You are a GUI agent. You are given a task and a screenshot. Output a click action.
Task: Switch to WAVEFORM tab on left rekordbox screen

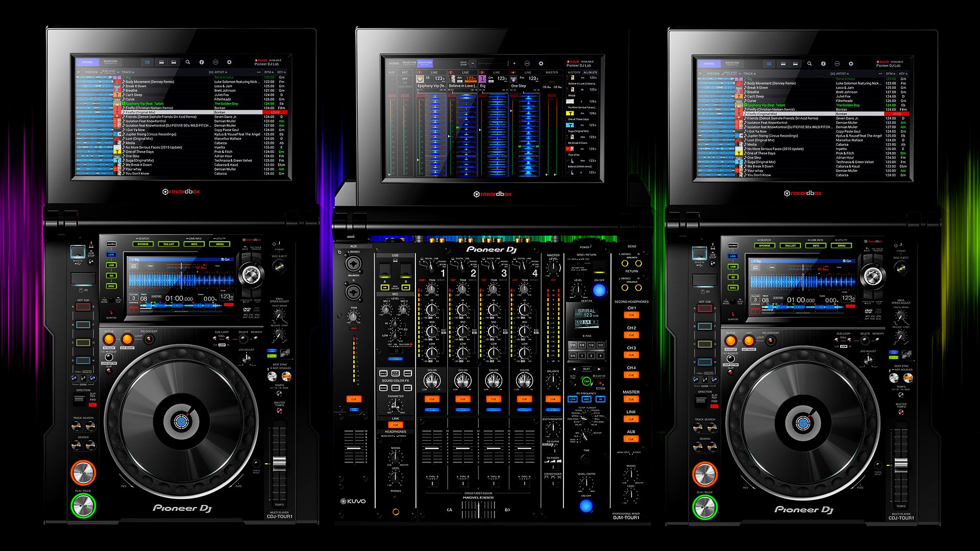click(x=110, y=62)
